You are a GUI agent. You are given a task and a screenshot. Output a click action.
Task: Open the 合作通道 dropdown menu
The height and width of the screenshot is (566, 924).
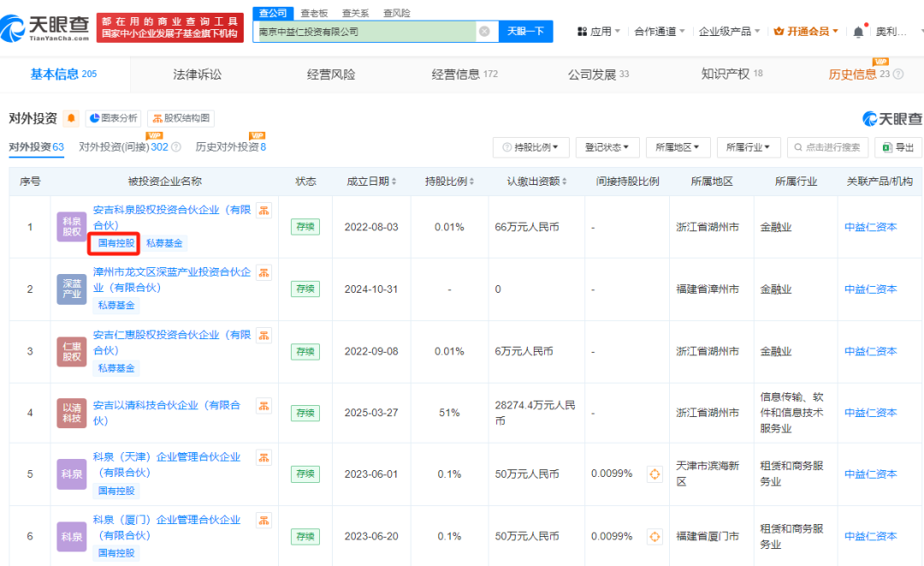660,32
